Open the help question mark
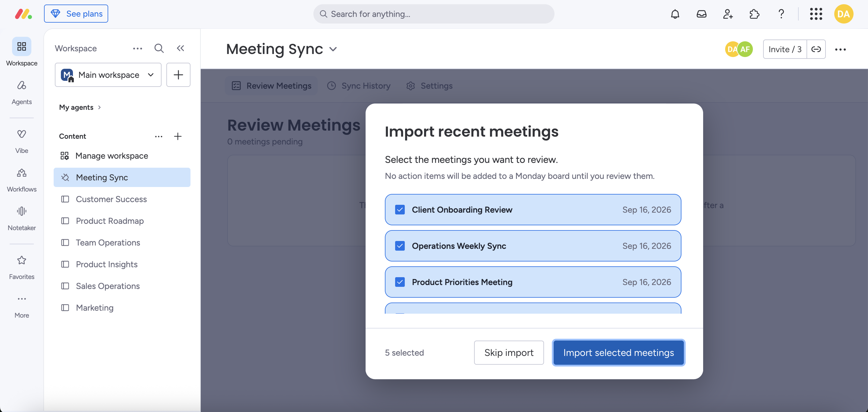The image size is (868, 412). (x=781, y=14)
